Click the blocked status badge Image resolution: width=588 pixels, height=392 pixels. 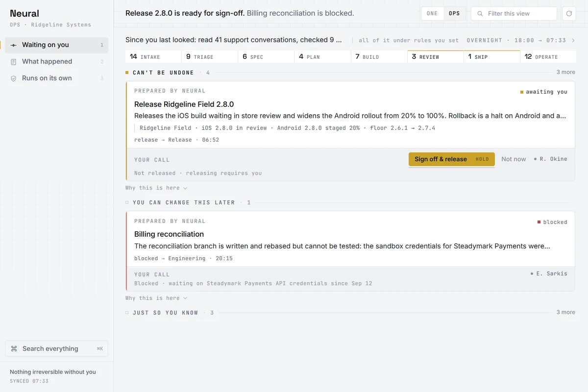click(552, 222)
